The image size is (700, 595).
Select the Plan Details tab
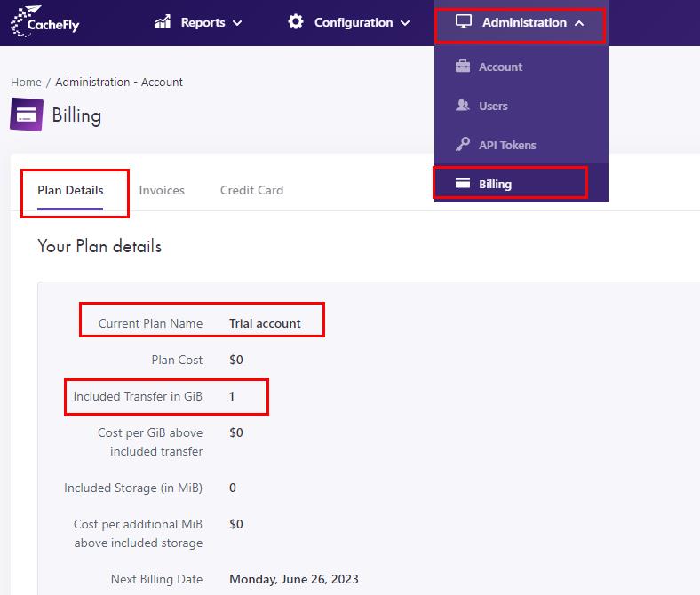pyautogui.click(x=70, y=190)
